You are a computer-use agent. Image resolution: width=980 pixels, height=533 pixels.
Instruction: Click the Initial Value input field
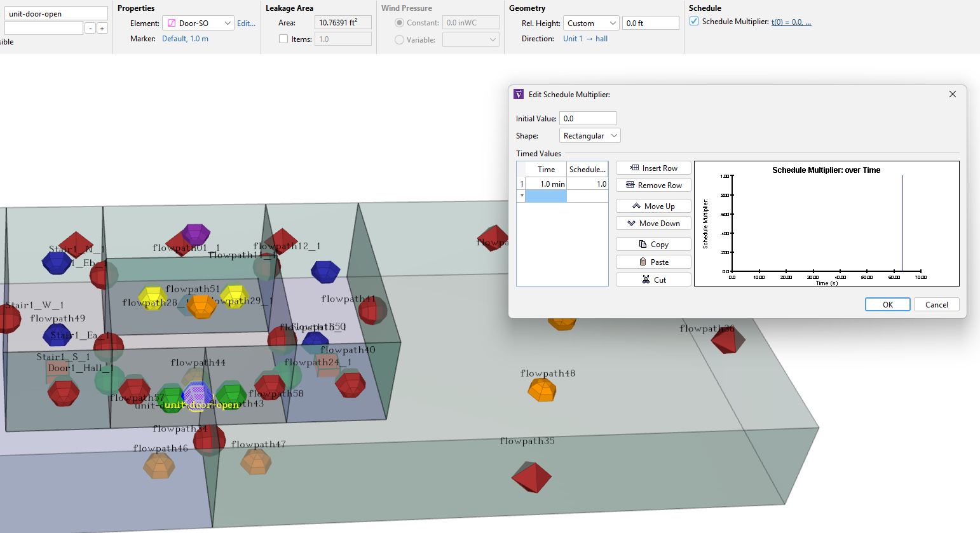[587, 119]
